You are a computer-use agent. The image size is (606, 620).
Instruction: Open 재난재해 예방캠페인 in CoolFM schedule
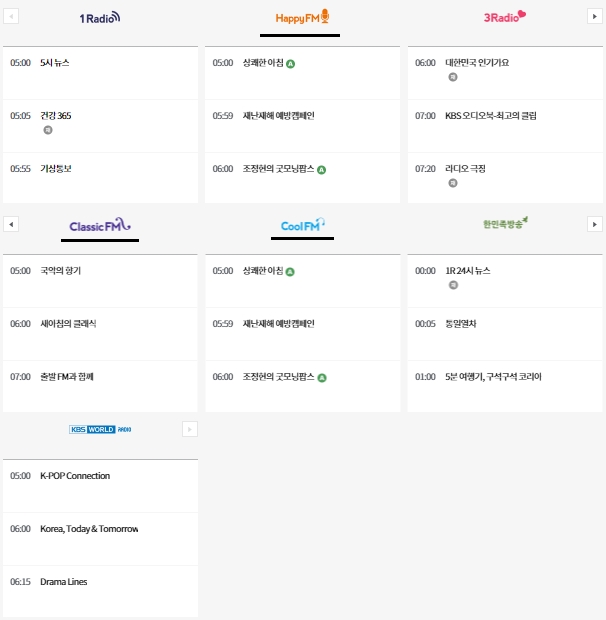(278, 324)
